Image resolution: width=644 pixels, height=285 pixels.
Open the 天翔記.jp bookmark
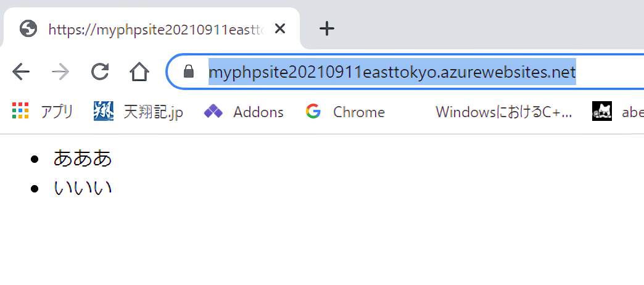[x=138, y=112]
